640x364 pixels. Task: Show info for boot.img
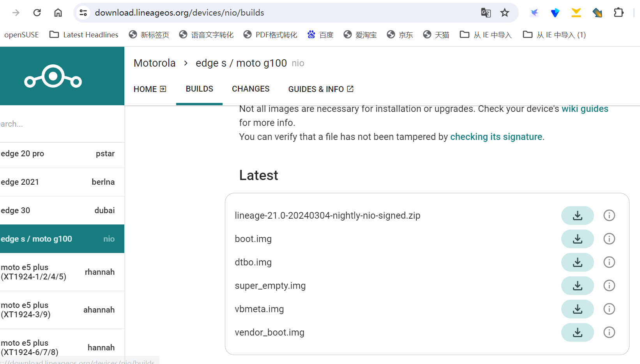(609, 239)
